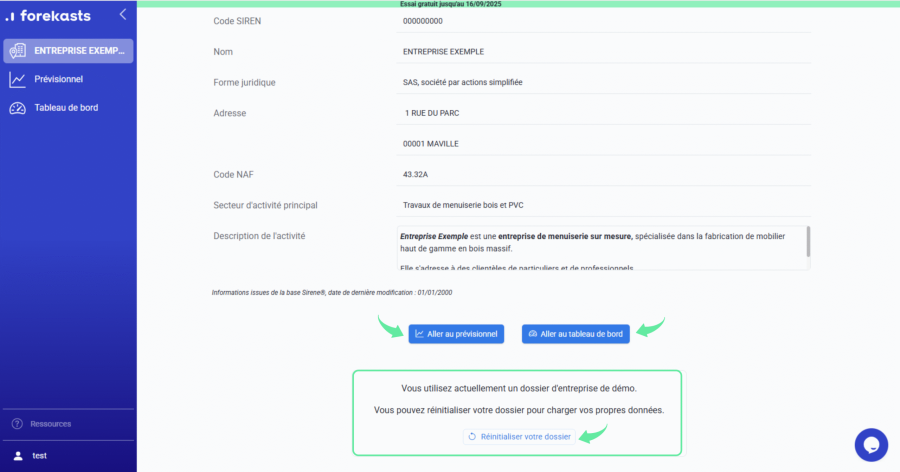
Task: Click the description text scrollbar
Action: (808, 241)
